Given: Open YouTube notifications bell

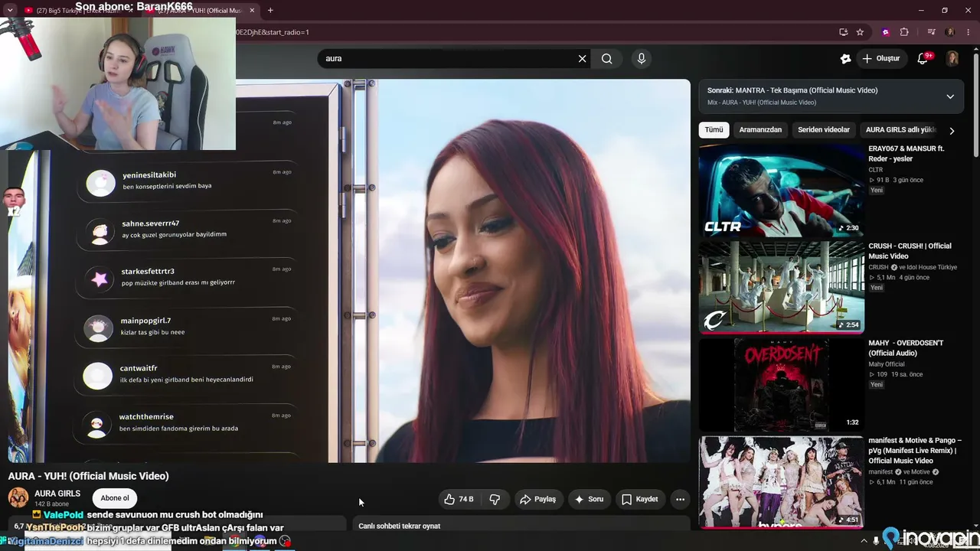Looking at the screenshot, I should coord(923,58).
